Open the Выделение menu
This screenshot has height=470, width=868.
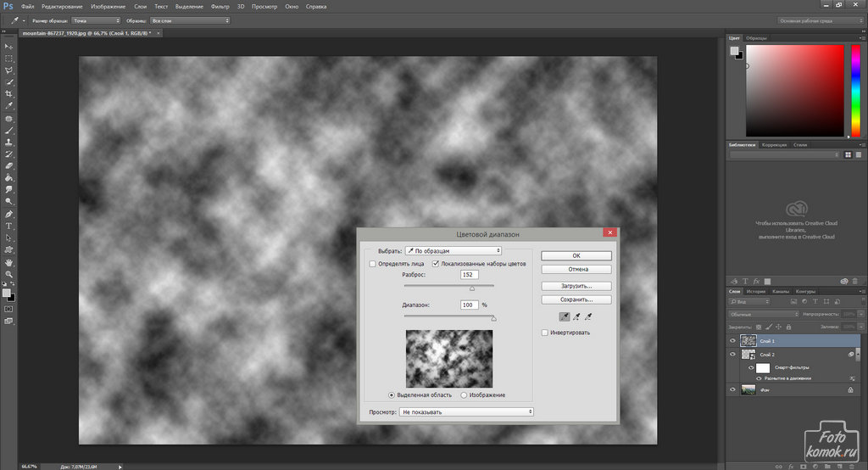[x=189, y=7]
